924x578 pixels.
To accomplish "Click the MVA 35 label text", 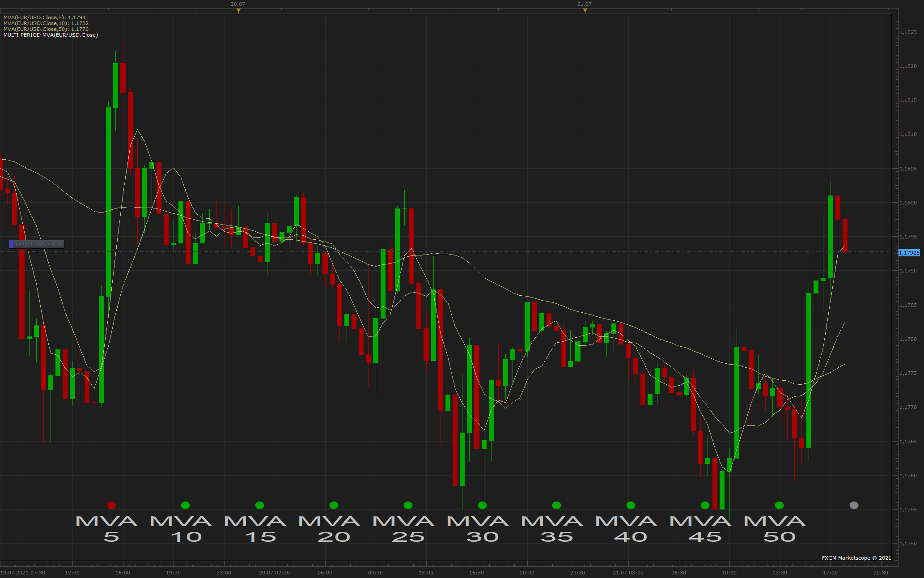I will 552,529.
